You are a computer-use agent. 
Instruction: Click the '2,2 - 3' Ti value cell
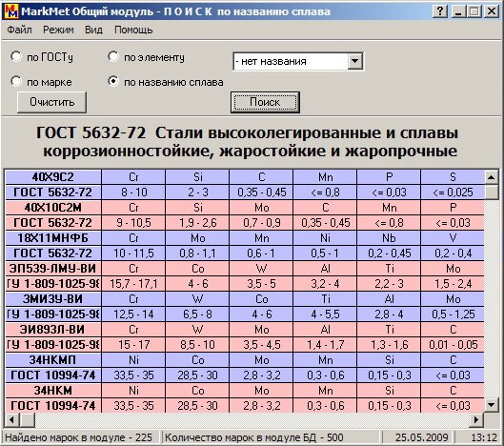click(389, 284)
